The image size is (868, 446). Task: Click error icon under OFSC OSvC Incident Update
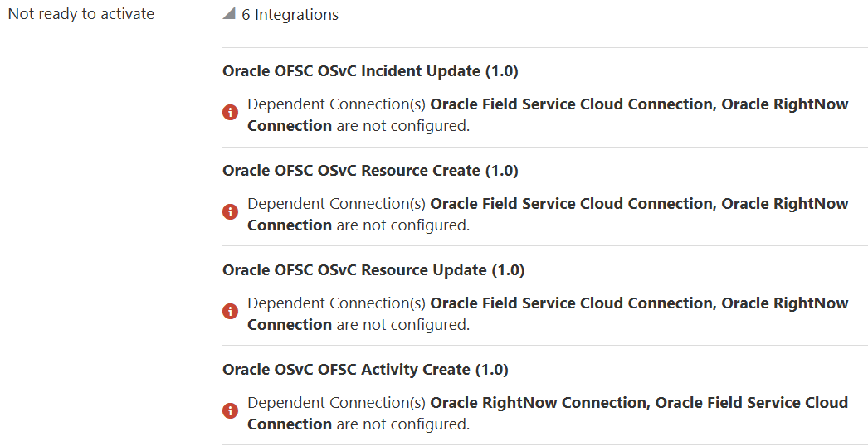click(x=231, y=113)
